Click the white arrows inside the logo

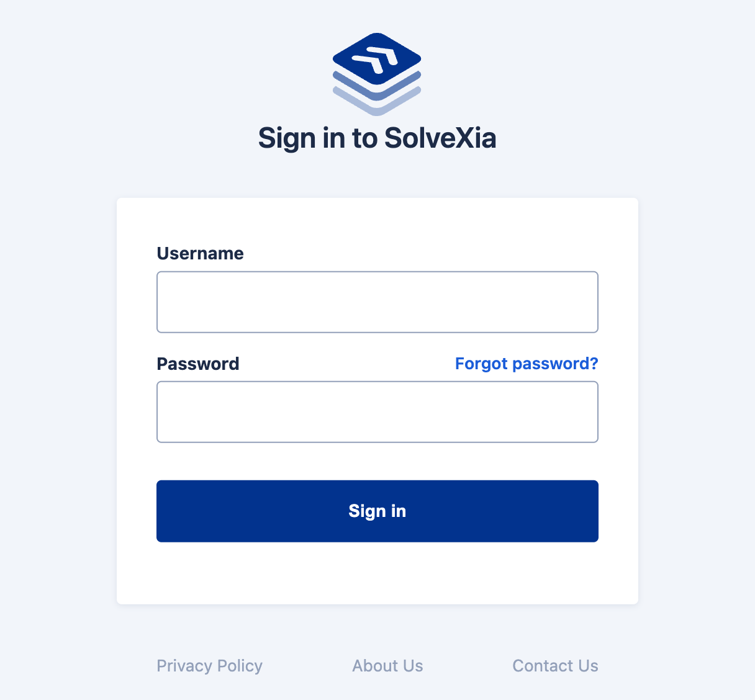coord(377,59)
